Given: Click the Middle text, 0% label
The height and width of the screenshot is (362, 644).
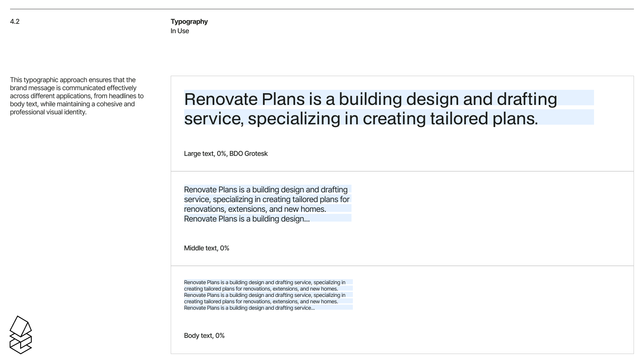Looking at the screenshot, I should click(206, 248).
